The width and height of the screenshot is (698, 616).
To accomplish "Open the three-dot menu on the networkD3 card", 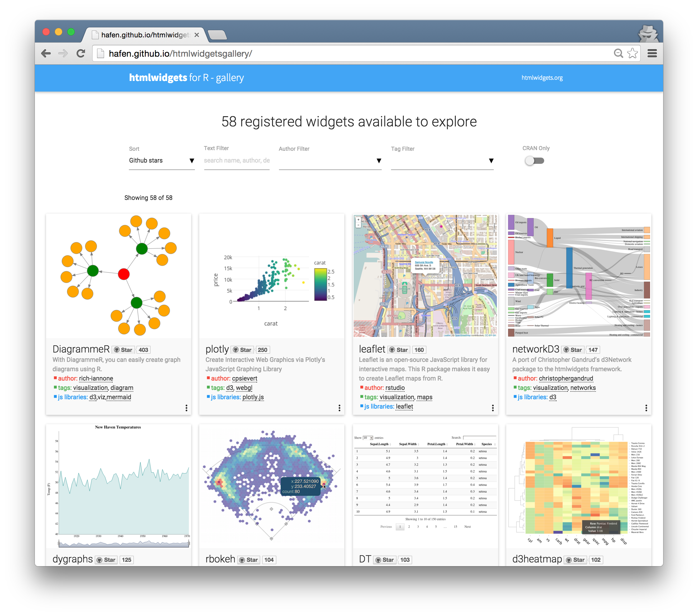I will [x=646, y=408].
